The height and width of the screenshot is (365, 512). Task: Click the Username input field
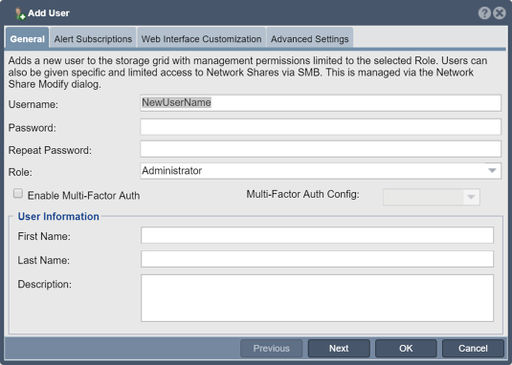320,103
